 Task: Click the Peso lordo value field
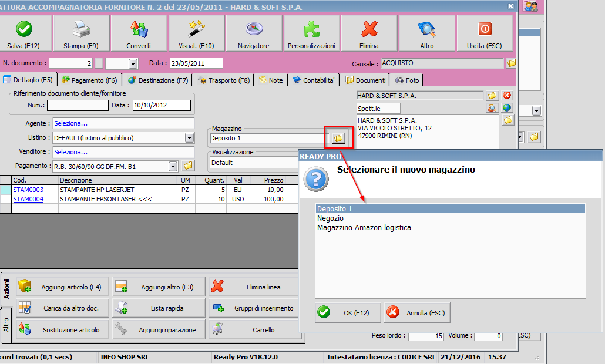click(x=426, y=336)
